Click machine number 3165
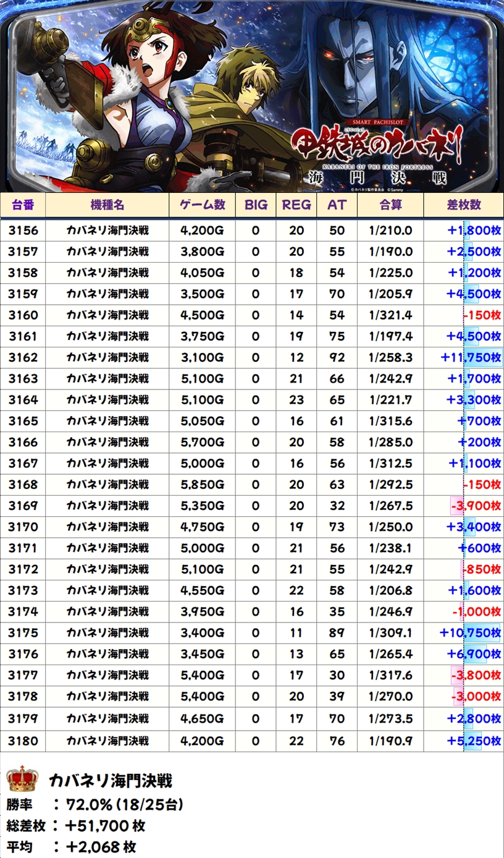Viewport: 504px width, 858px height. click(x=23, y=421)
